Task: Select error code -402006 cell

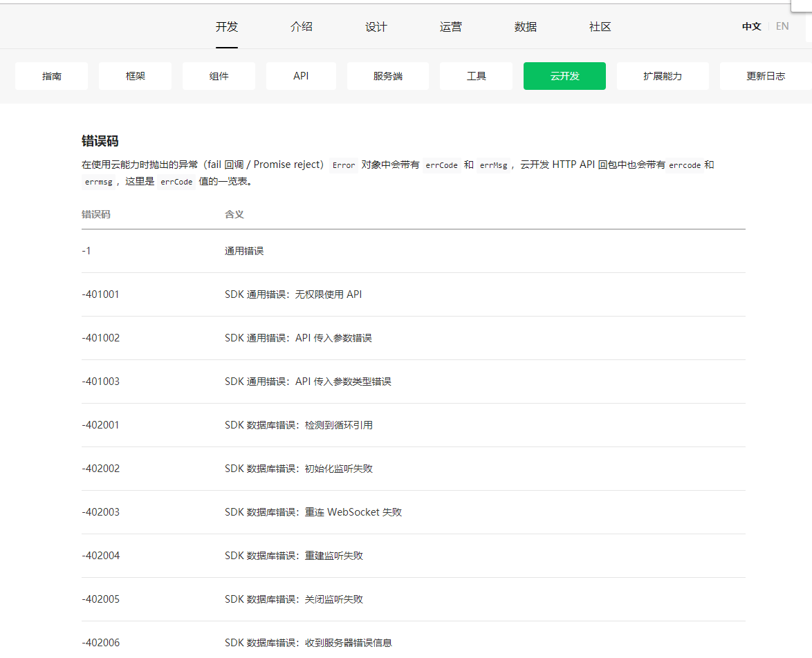Action: [100, 643]
